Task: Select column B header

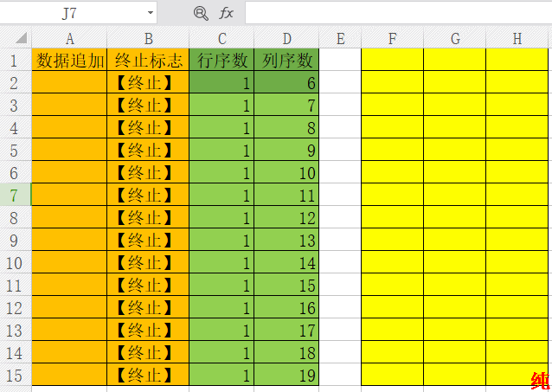Action: (148, 38)
